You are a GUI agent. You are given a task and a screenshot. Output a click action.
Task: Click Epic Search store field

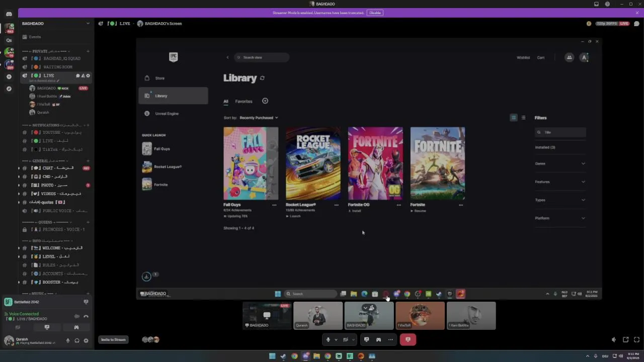click(262, 57)
